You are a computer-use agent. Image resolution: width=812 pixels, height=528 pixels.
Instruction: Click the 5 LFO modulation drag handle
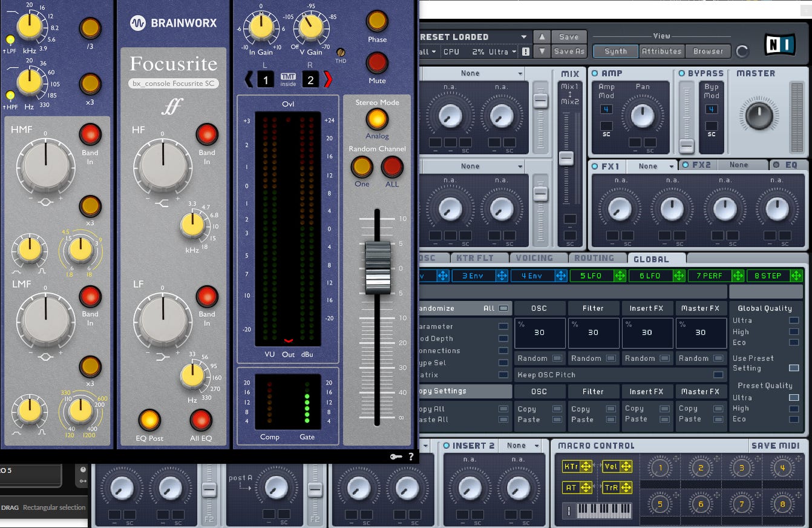(x=620, y=276)
